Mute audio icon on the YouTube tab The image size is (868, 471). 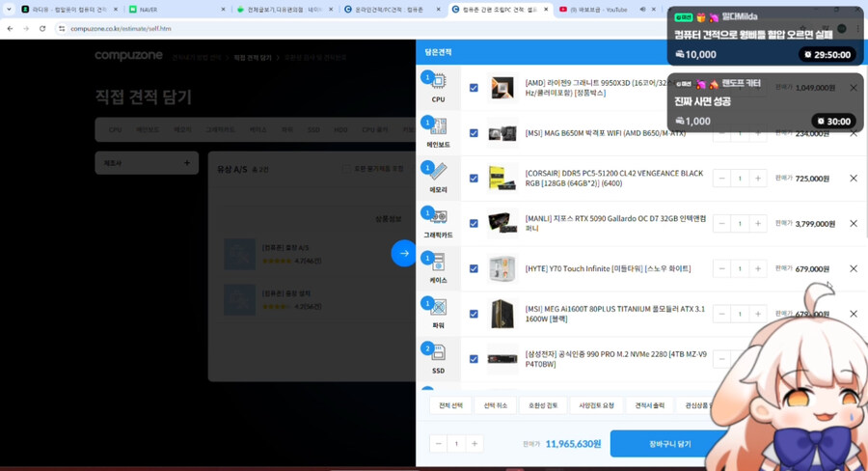point(642,10)
